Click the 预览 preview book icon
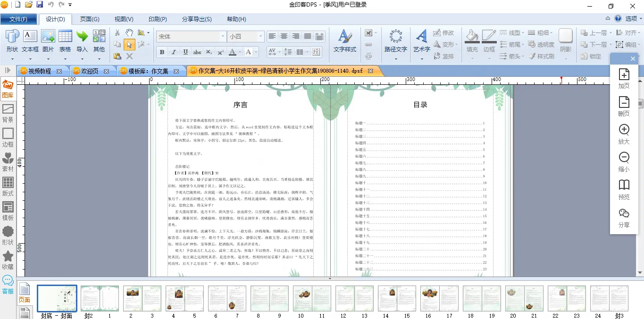 pyautogui.click(x=624, y=189)
